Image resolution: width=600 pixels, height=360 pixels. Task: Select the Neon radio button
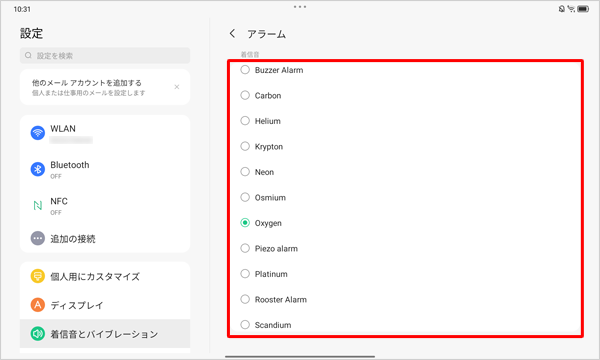[x=245, y=172]
